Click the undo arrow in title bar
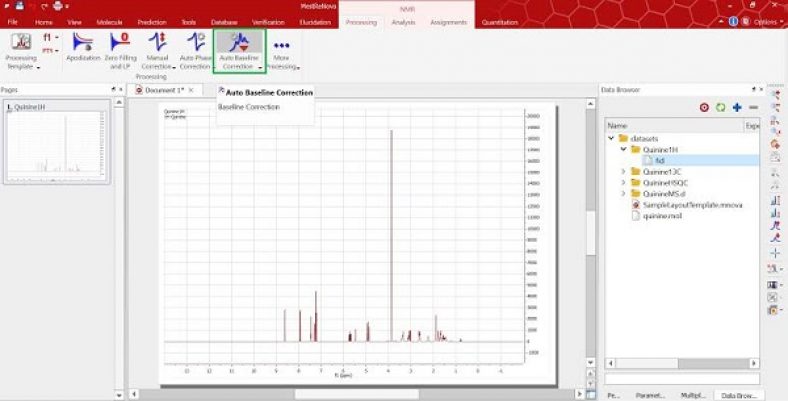This screenshot has height=401, width=788. (32, 7)
